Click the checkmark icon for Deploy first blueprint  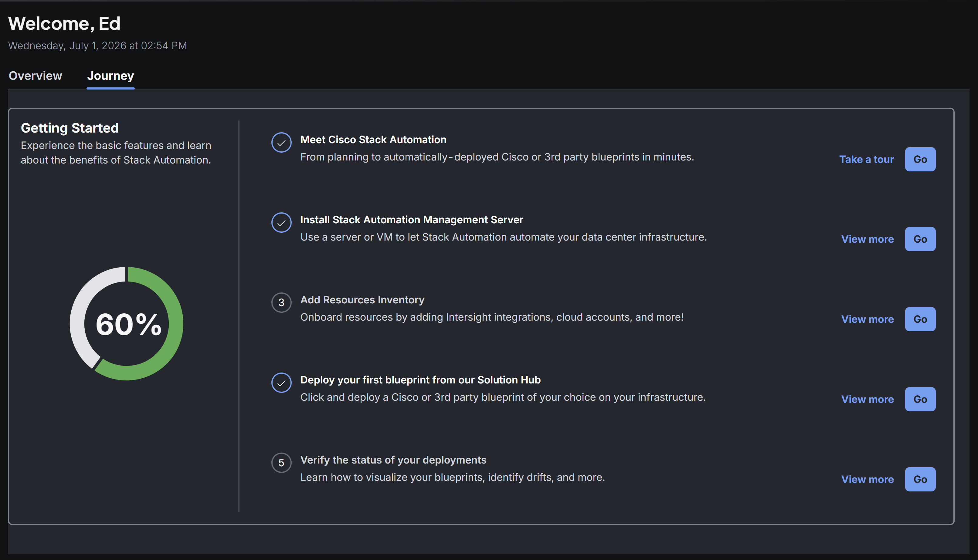point(281,383)
